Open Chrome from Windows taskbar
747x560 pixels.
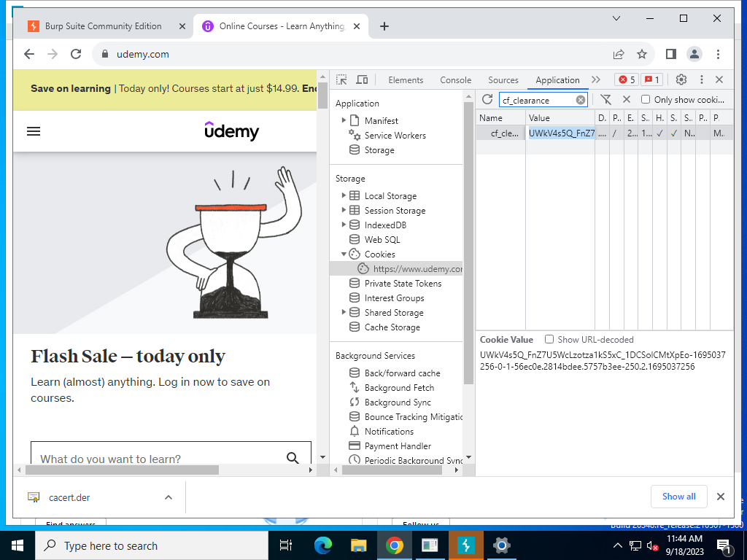coord(394,545)
